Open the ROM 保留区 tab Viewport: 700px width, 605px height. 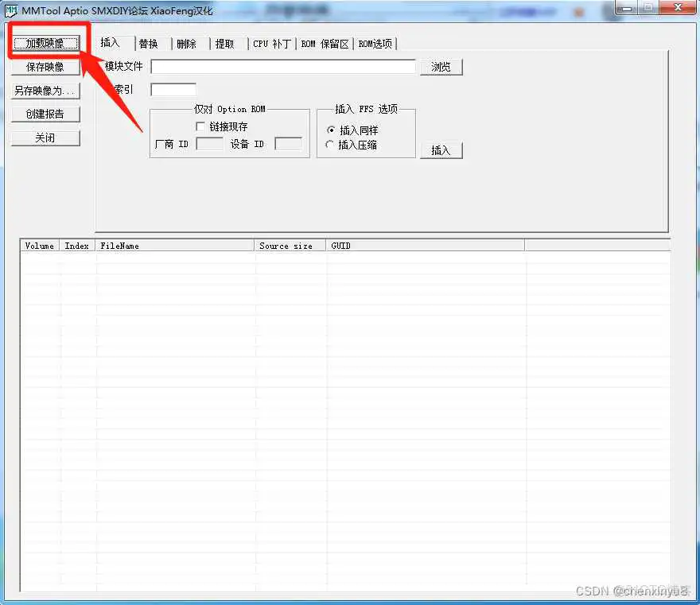click(325, 44)
